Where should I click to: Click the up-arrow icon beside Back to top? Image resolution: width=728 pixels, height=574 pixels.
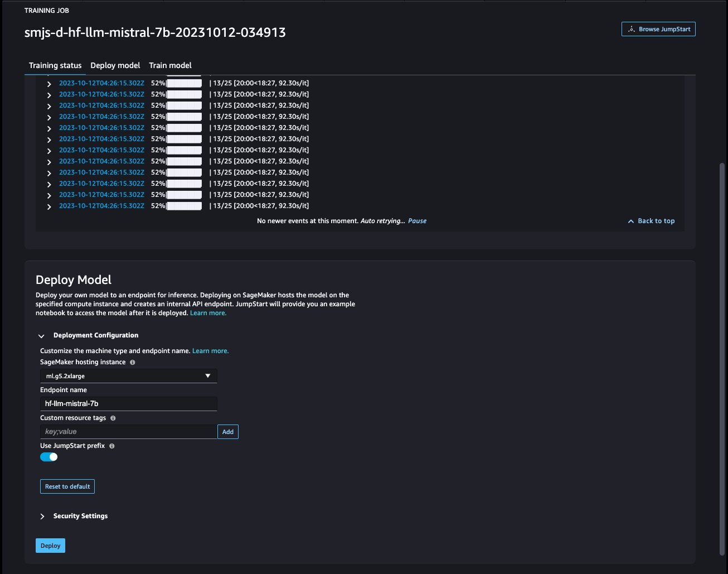pos(631,221)
